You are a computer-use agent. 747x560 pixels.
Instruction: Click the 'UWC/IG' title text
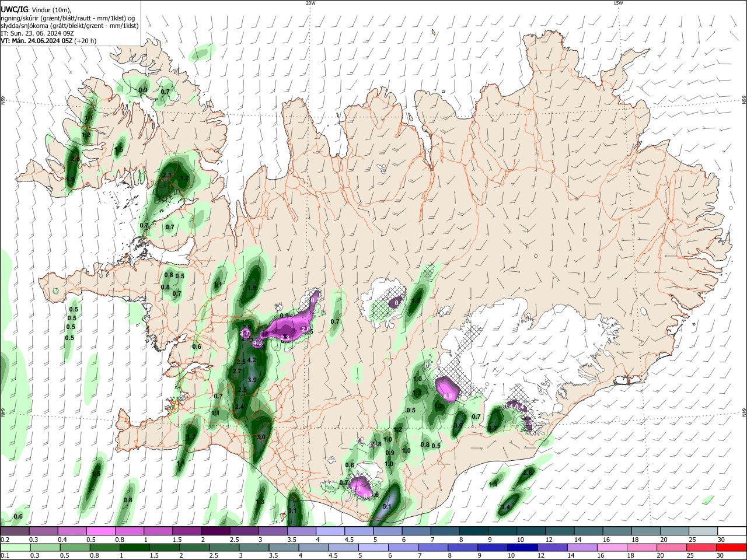click(14, 9)
